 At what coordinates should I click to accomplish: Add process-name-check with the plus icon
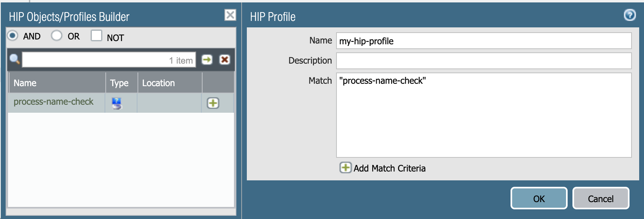click(213, 103)
